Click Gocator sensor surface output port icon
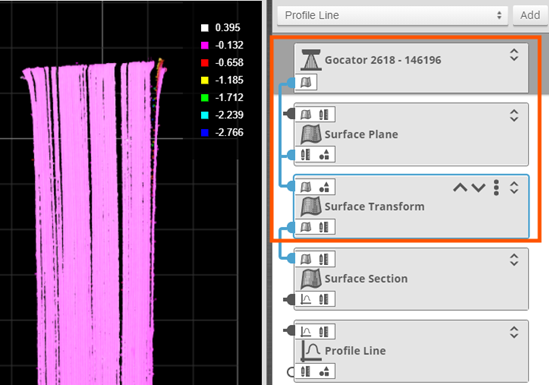 pyautogui.click(x=306, y=83)
